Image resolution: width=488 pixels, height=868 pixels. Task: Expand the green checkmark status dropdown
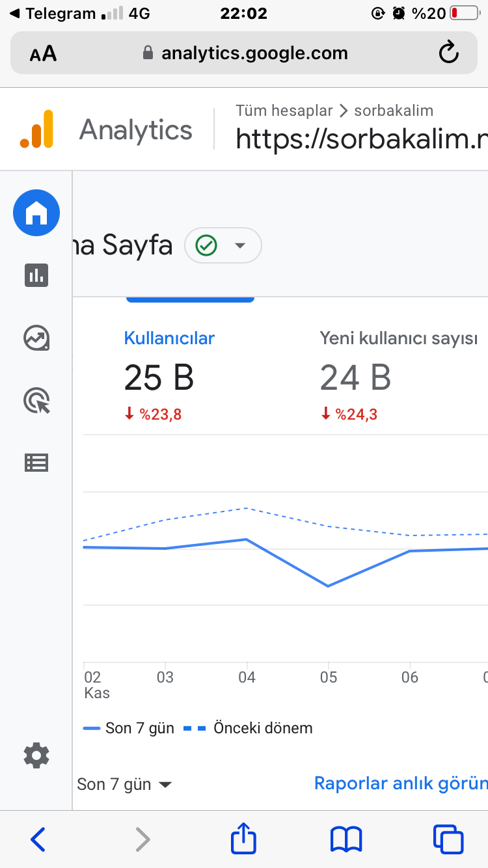click(223, 245)
